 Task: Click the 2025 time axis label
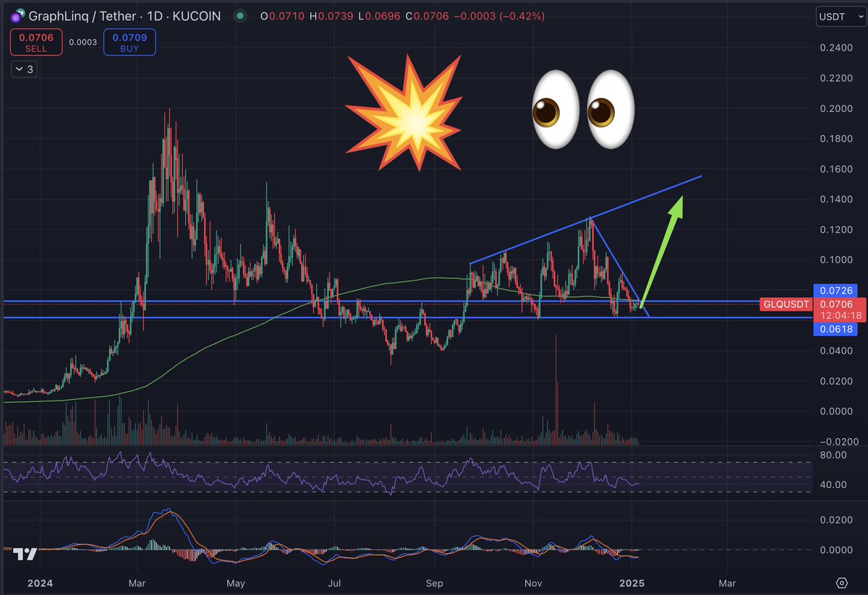point(631,582)
